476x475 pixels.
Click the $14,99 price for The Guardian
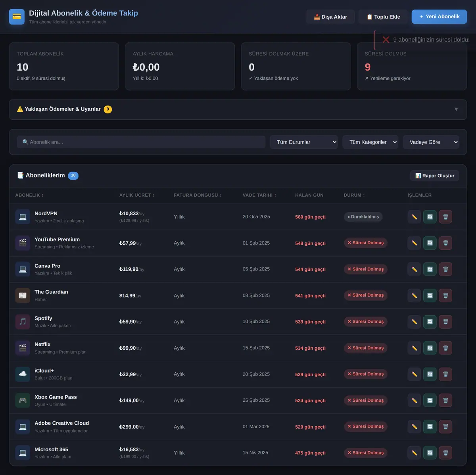(x=127, y=296)
